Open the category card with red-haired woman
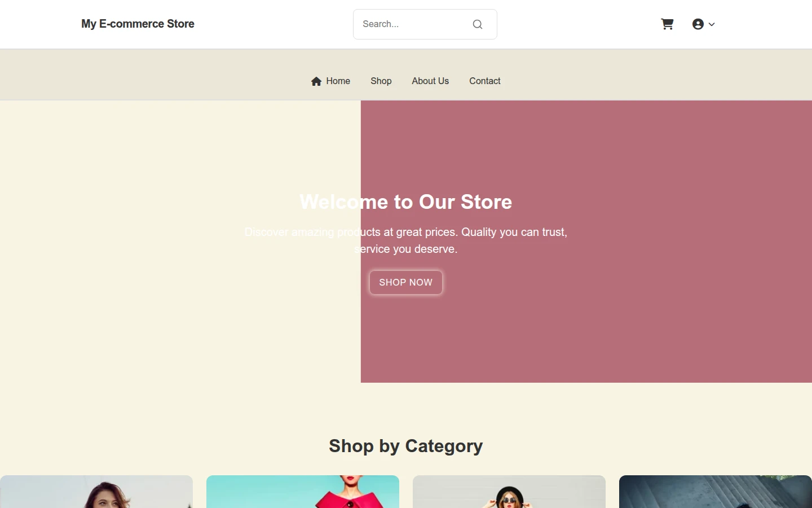 point(96,492)
